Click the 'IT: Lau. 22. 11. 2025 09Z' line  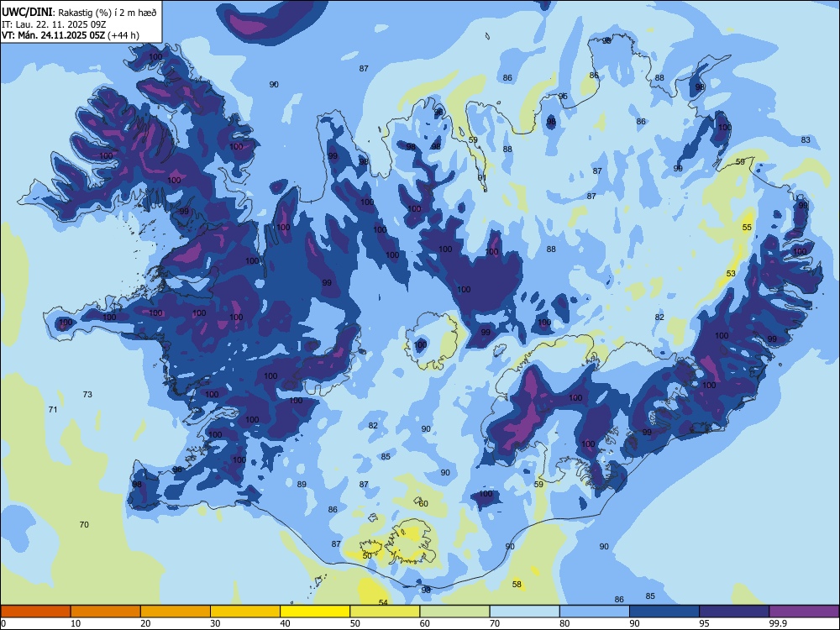click(54, 24)
